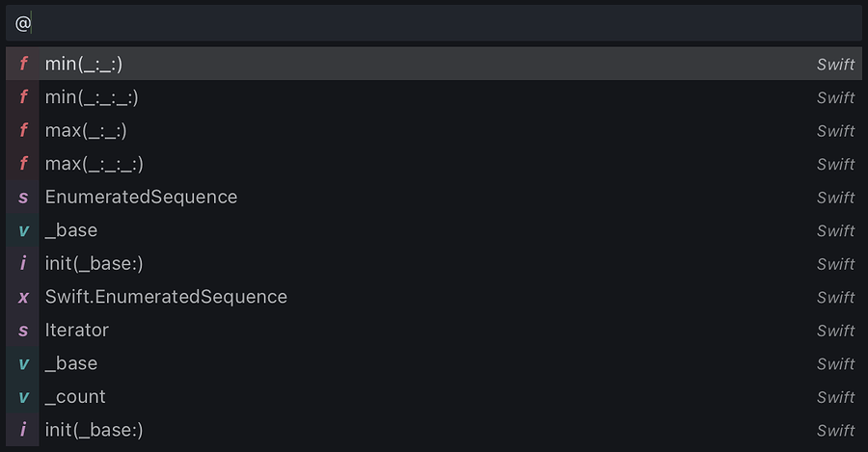Select the _base variable directly below Iterator
This screenshot has height=452, width=868.
(x=71, y=363)
